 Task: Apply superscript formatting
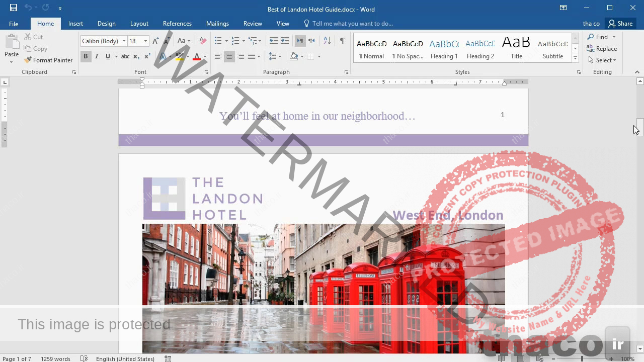[147, 56]
